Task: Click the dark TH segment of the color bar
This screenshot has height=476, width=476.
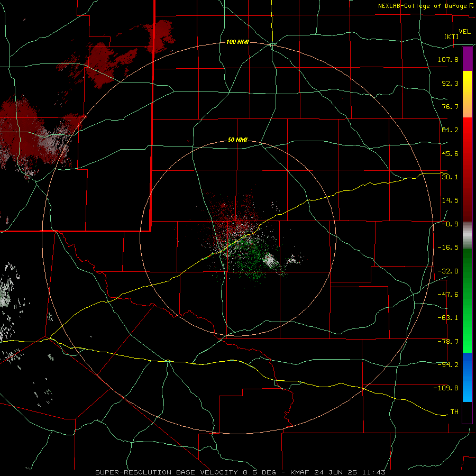Action: (x=467, y=412)
